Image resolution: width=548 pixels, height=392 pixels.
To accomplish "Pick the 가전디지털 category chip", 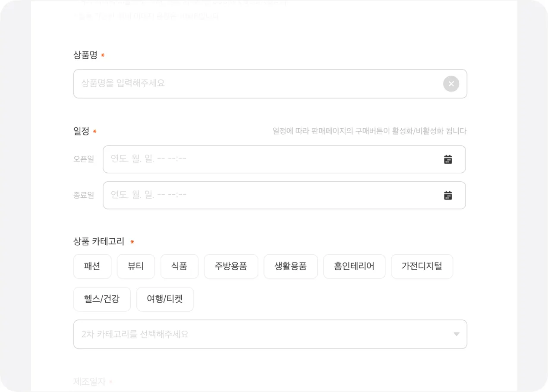I will click(x=422, y=266).
